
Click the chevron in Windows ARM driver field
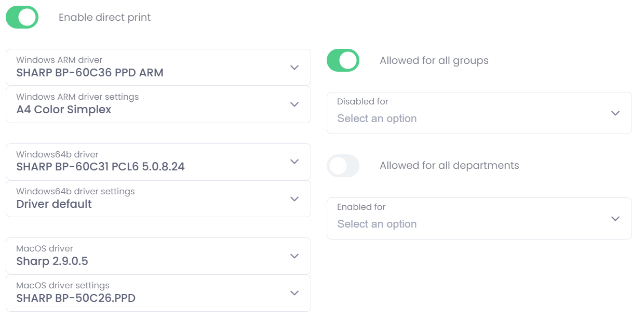[294, 68]
